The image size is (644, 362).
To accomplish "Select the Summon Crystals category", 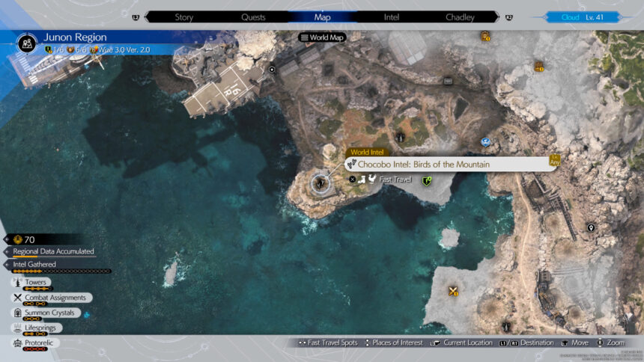I will coord(47,313).
